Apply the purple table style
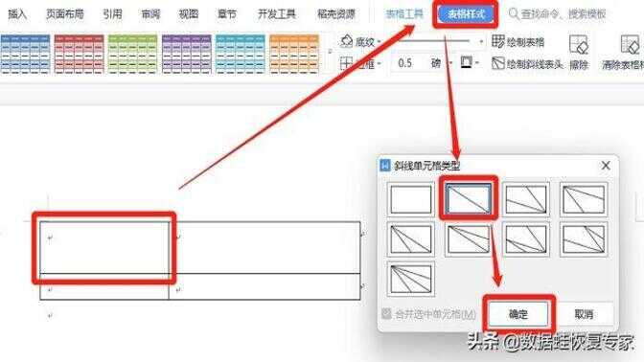Image resolution: width=644 pixels, height=362 pixels. tap(187, 55)
